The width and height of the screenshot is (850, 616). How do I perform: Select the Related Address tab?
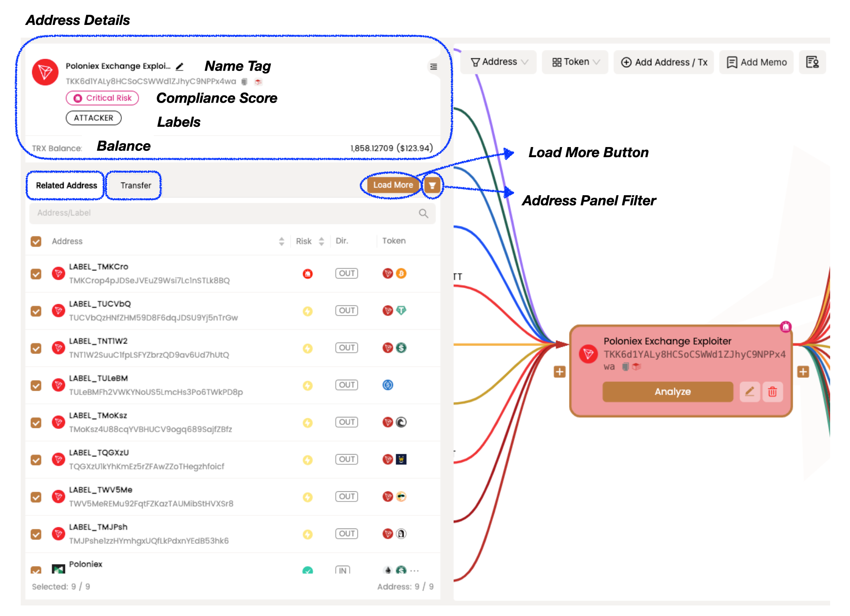(x=66, y=185)
